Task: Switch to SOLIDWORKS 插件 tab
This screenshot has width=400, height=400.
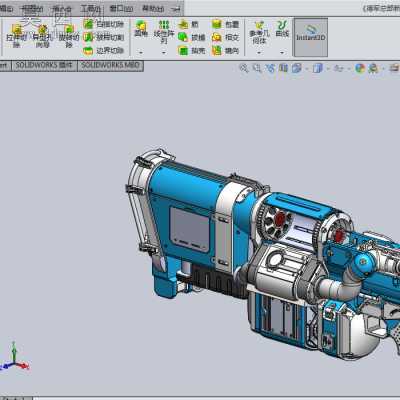Action: 44,65
